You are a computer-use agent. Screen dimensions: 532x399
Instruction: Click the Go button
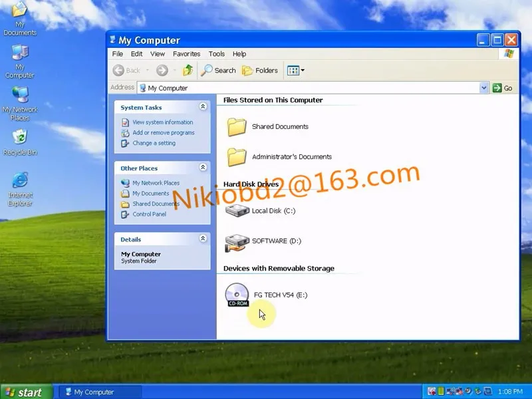(x=503, y=88)
